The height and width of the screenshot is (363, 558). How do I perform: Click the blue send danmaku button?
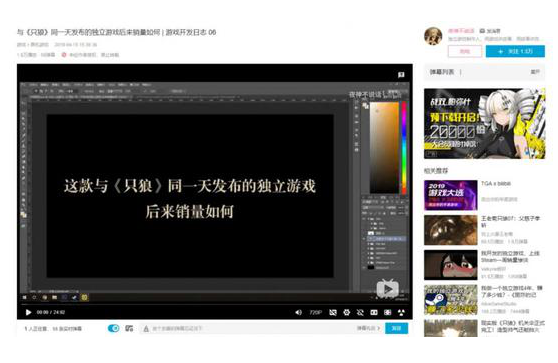396,328
